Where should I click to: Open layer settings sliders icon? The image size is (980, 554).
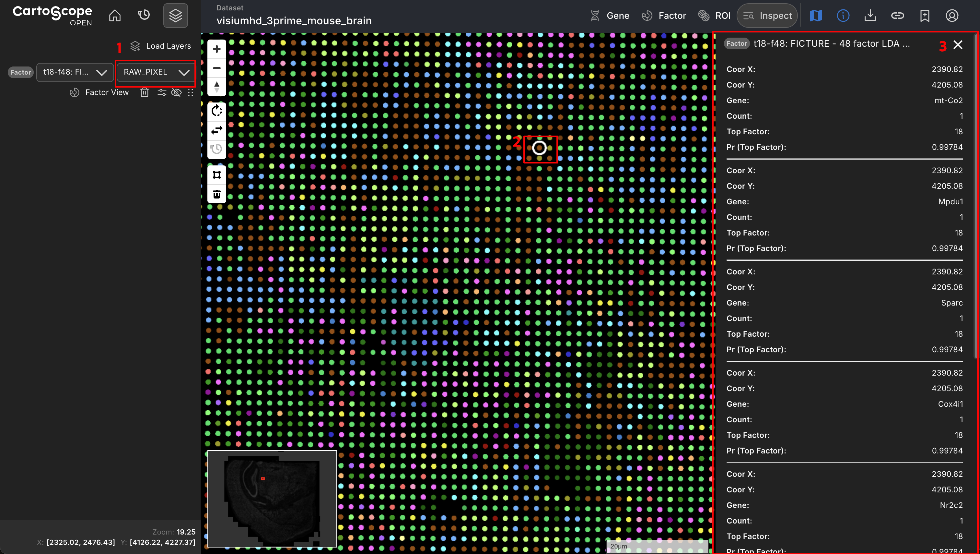(162, 92)
